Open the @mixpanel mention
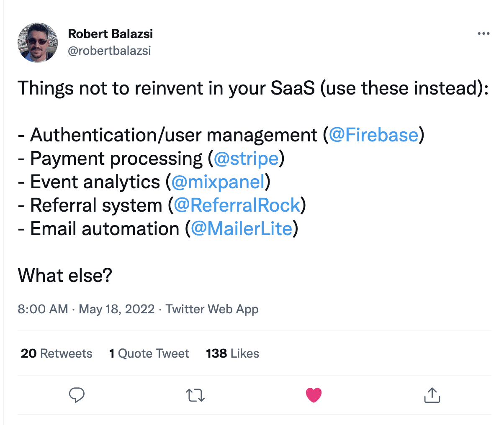The height and width of the screenshot is (425, 504). (218, 182)
